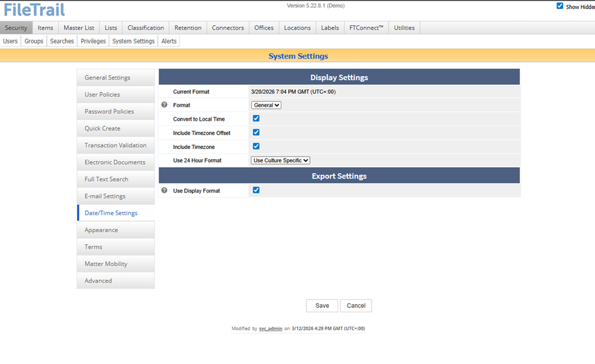Open the Locations tab

pos(298,27)
